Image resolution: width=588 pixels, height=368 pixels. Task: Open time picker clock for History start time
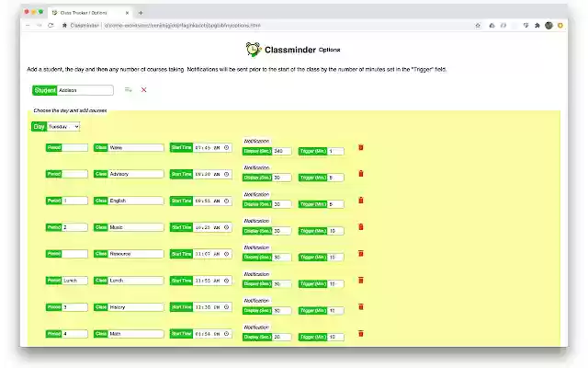pyautogui.click(x=227, y=307)
